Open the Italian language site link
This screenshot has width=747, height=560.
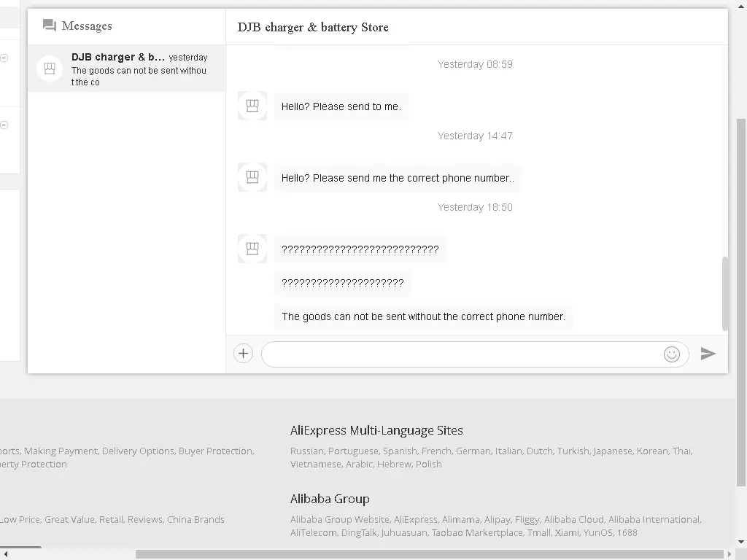click(508, 451)
